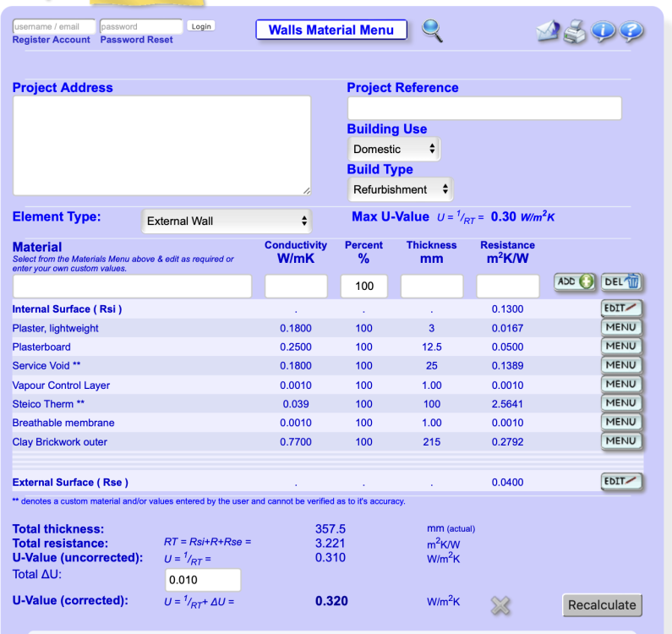
Task: Open the question mark help icon
Action: tap(631, 31)
